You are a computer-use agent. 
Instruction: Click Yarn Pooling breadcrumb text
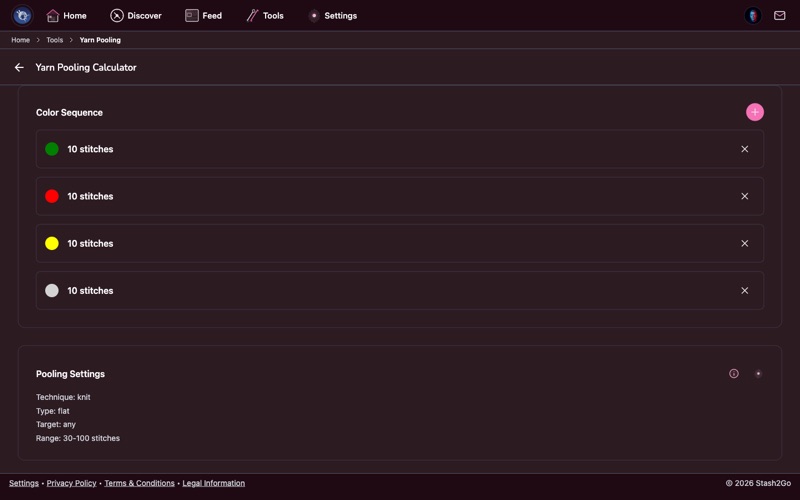pos(100,40)
